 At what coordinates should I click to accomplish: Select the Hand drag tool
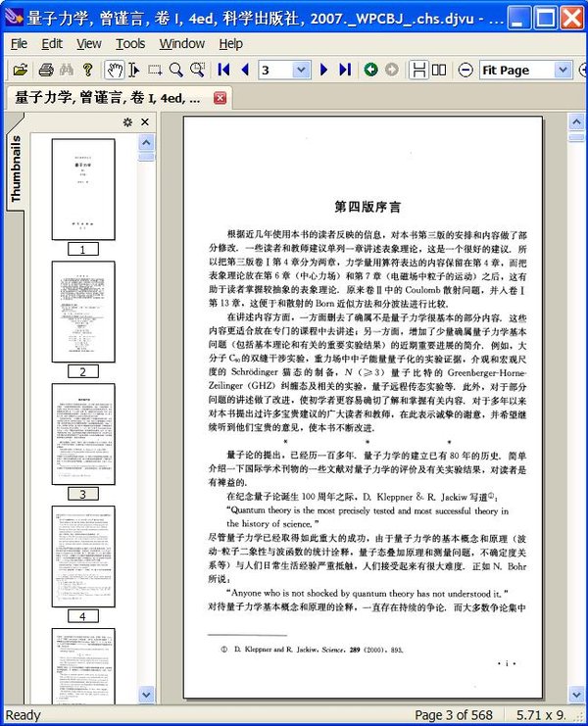[x=114, y=70]
